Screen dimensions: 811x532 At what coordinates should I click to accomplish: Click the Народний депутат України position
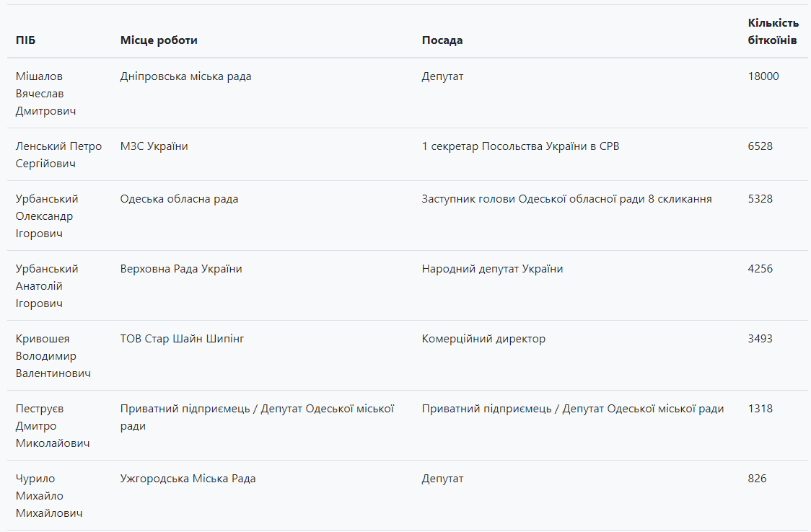(x=492, y=269)
